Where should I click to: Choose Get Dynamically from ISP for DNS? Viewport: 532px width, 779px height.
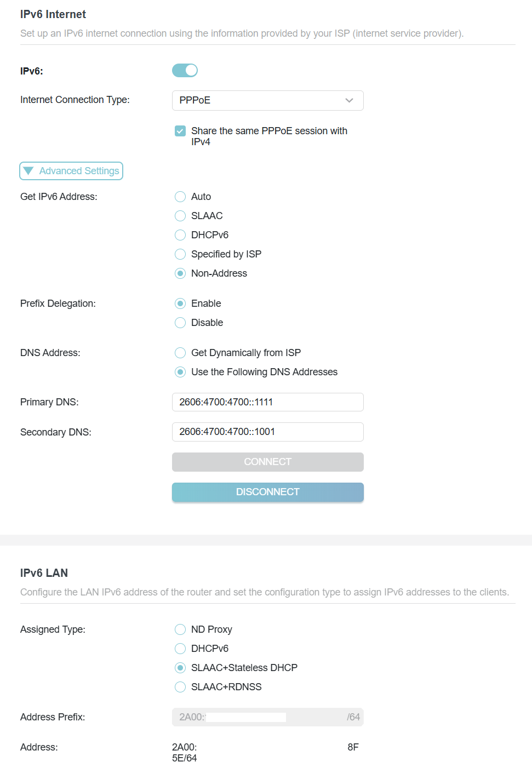pyautogui.click(x=180, y=353)
